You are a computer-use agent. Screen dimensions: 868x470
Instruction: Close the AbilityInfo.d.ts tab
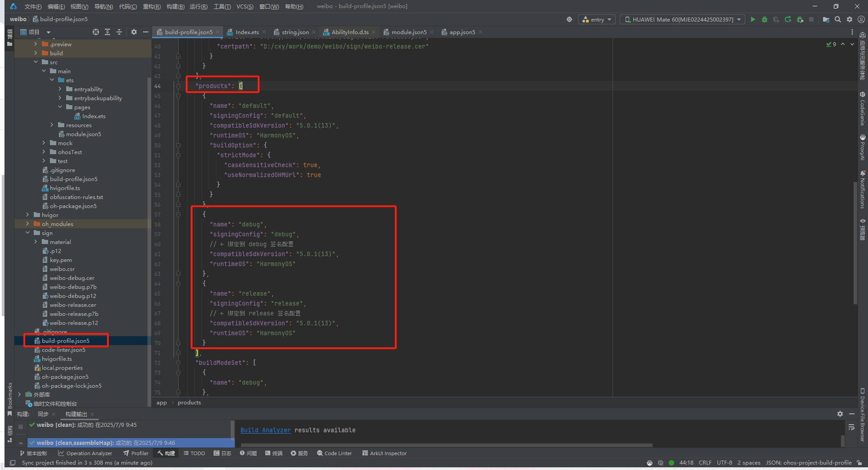(373, 32)
